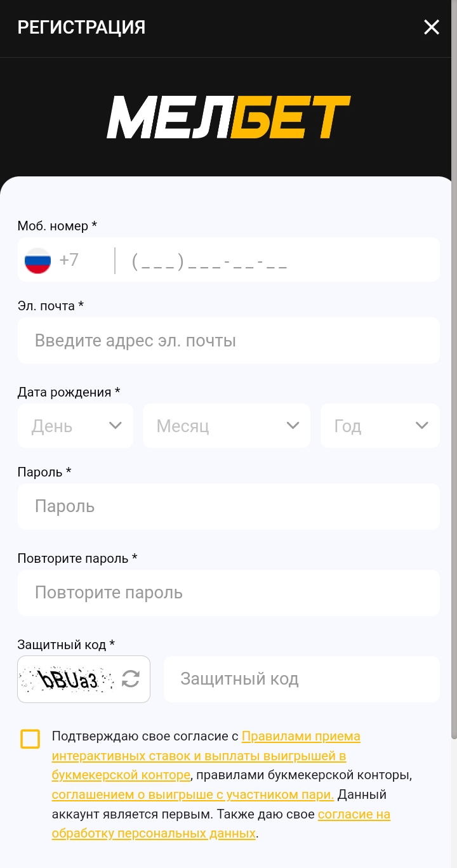Click the +7 country code selector
The height and width of the screenshot is (868, 457).
coord(69,260)
